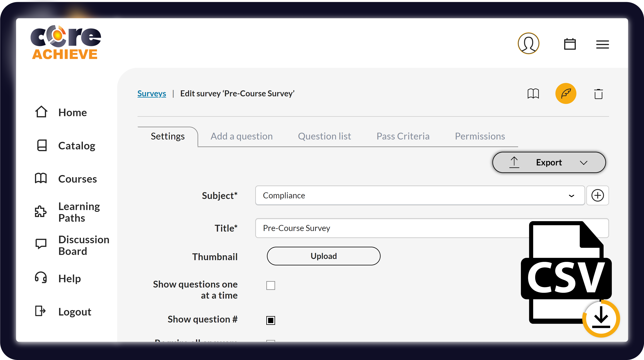Viewport: 644px width, 360px height.
Task: Open the user profile icon
Action: [528, 44]
